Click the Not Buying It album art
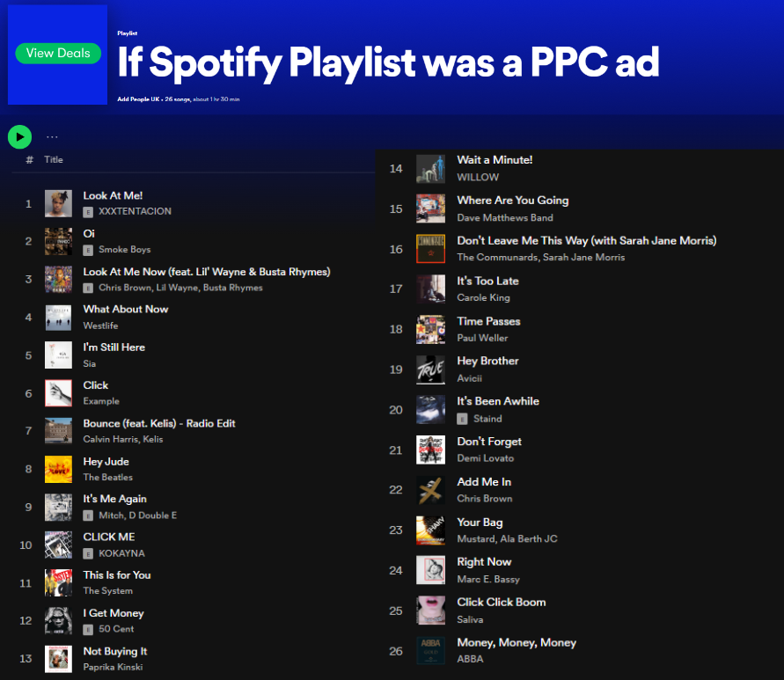The height and width of the screenshot is (680, 784). (x=58, y=659)
